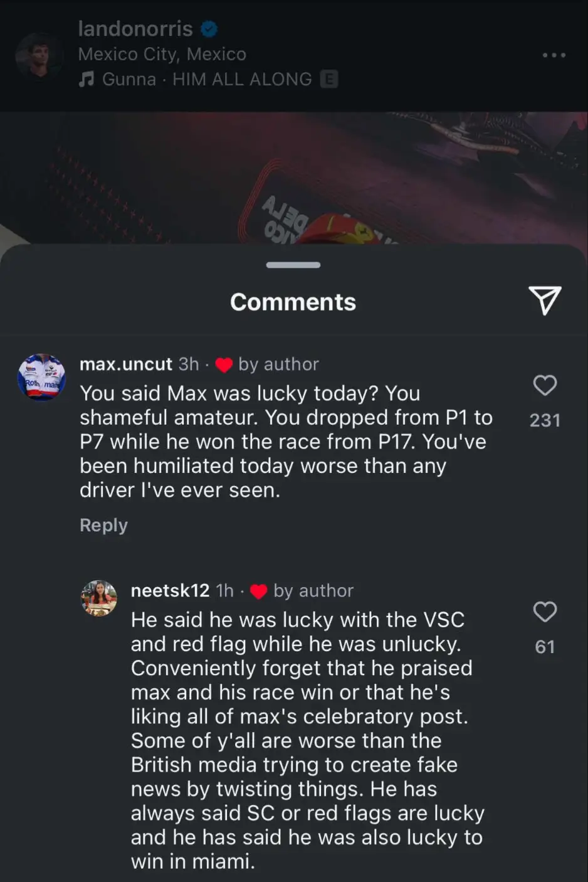The image size is (588, 882).
Task: Open landonorris profile picture
Action: [x=39, y=56]
